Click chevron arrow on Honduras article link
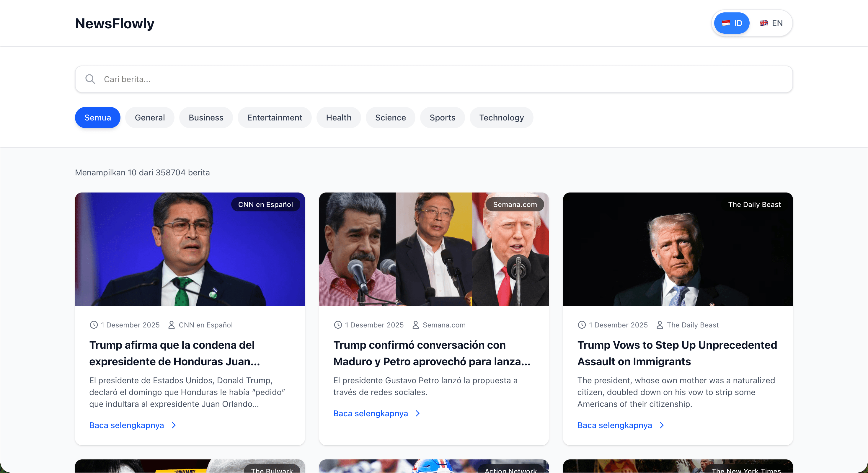The image size is (868, 473). 174,425
